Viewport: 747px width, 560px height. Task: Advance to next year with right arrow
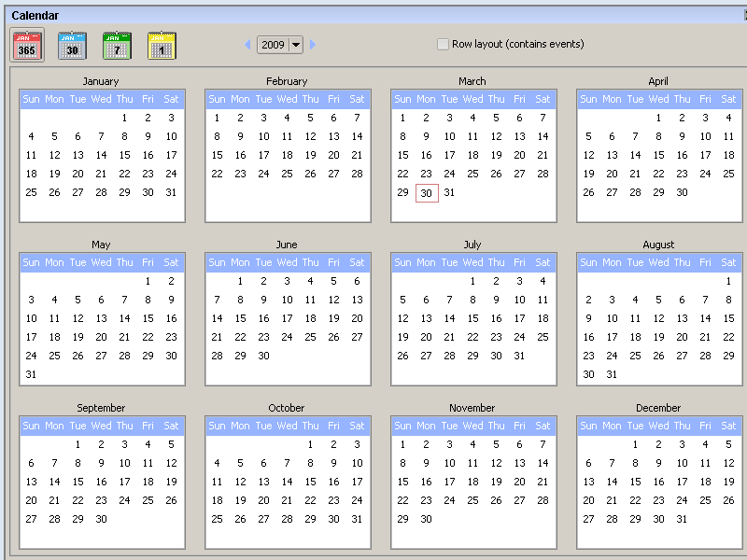313,45
